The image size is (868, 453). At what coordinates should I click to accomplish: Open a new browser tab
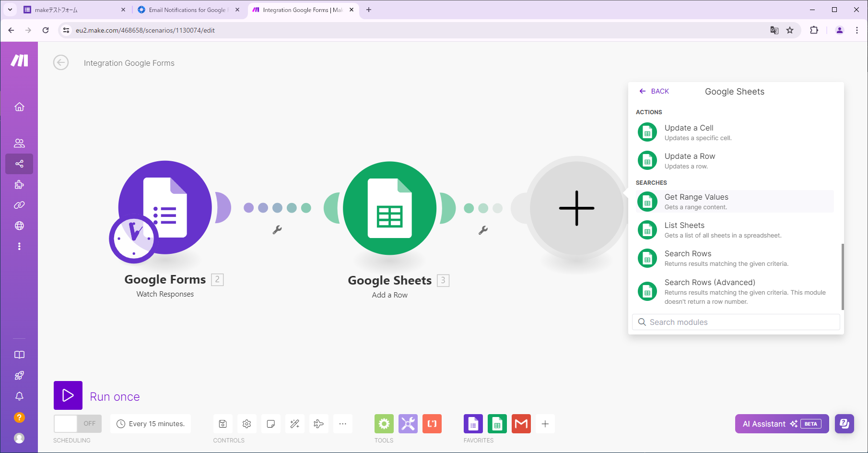369,10
